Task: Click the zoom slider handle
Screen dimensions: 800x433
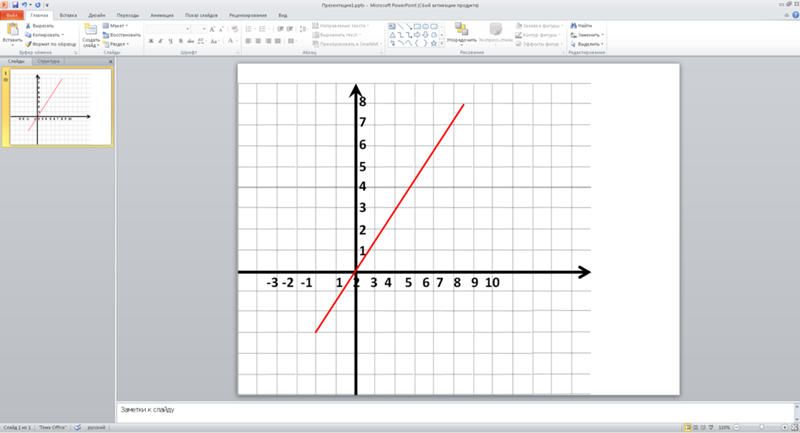Action: point(761,427)
